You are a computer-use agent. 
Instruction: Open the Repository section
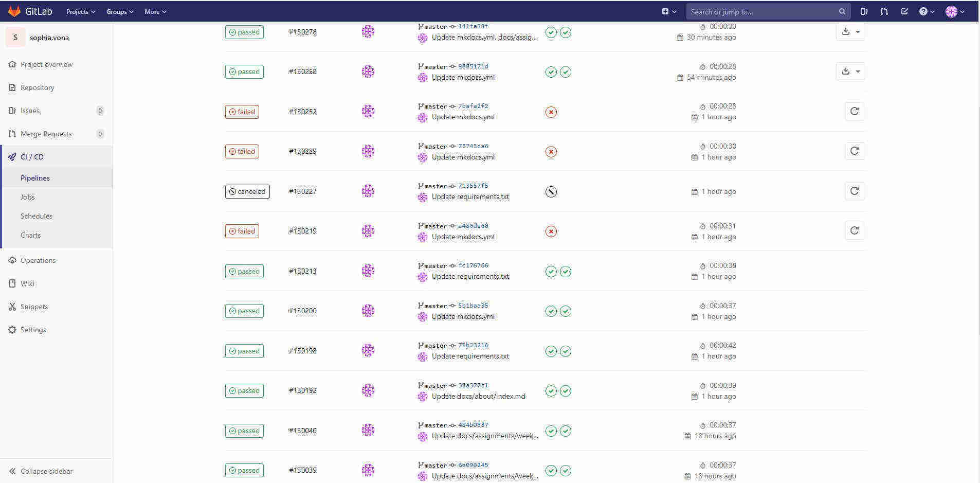pos(37,87)
